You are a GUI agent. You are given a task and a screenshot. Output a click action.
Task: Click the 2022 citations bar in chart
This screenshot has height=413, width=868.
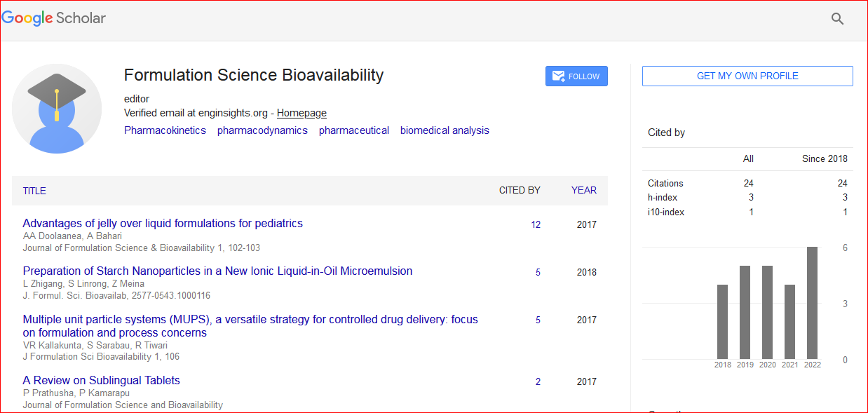[x=812, y=303]
